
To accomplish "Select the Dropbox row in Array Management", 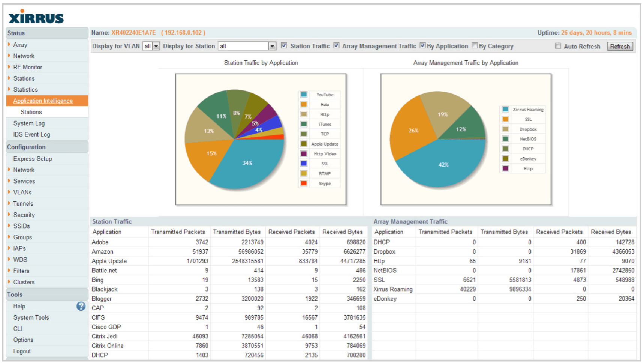I will [x=504, y=251].
